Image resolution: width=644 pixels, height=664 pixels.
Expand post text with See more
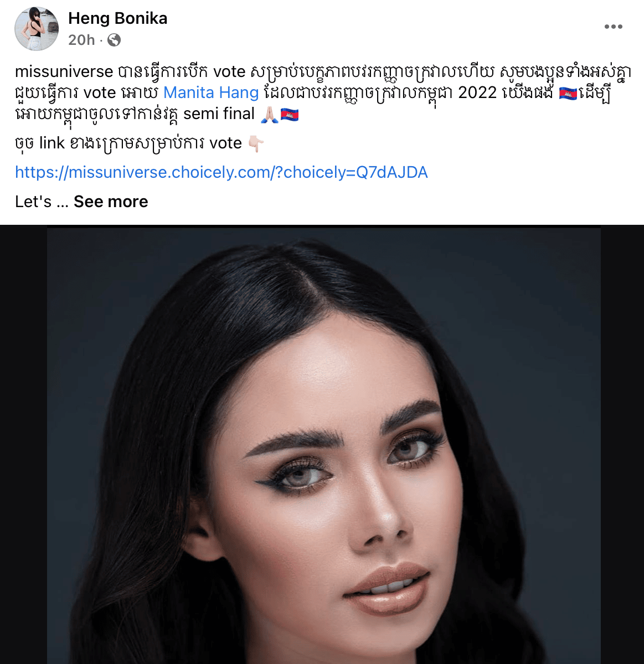pos(111,202)
